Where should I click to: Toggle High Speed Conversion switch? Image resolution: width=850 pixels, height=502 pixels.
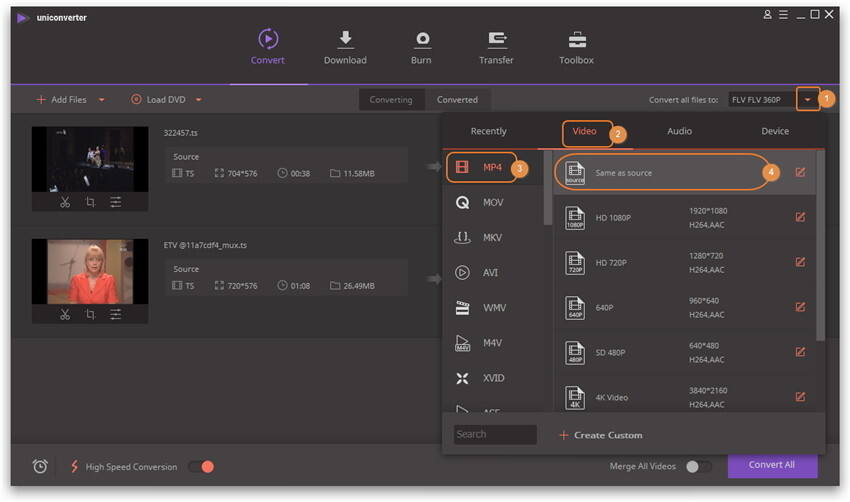tap(201, 467)
